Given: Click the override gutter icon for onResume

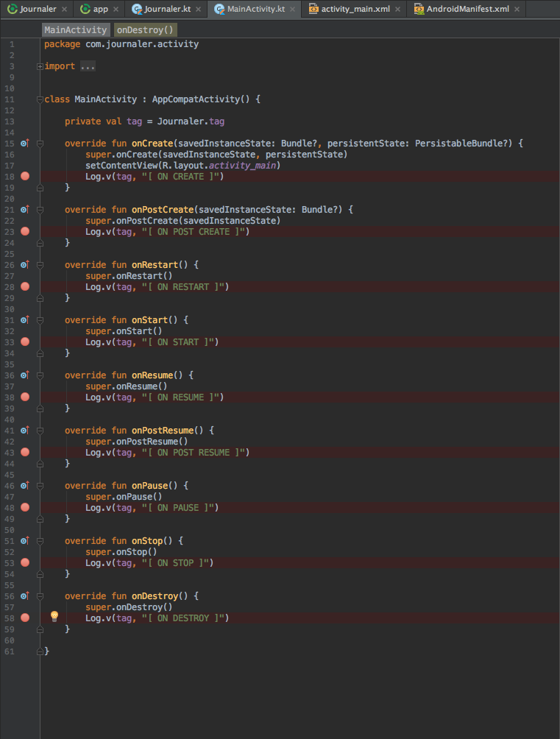Looking at the screenshot, I should coord(24,375).
